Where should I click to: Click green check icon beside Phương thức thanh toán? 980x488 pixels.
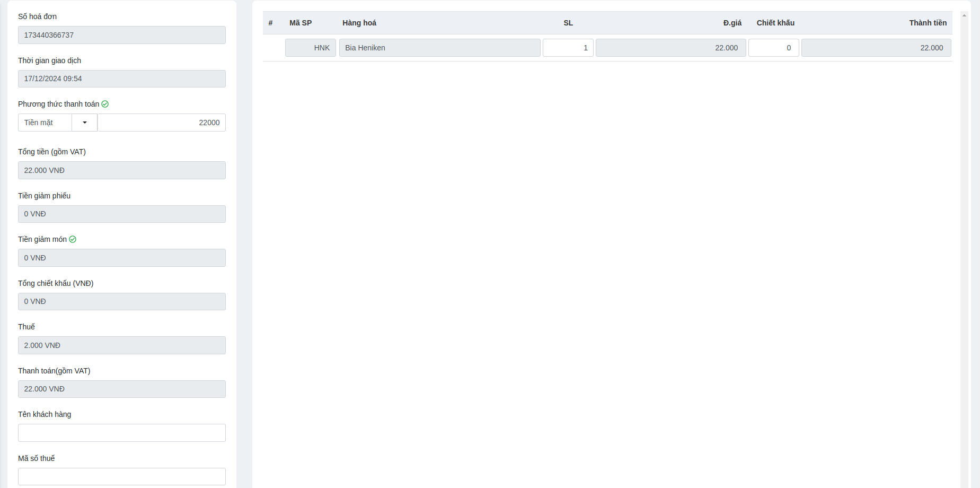(x=105, y=104)
